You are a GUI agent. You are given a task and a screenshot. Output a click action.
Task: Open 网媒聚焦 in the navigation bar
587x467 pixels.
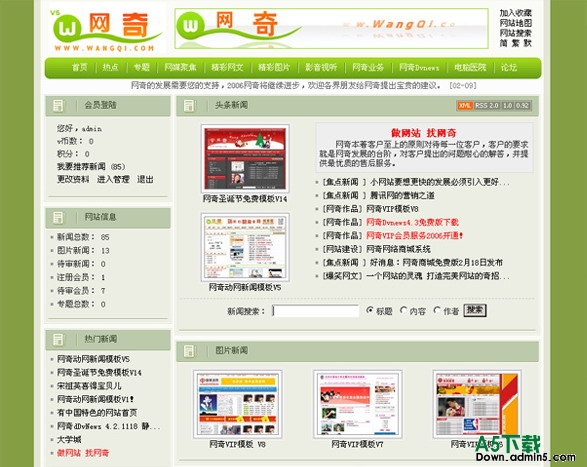180,67
